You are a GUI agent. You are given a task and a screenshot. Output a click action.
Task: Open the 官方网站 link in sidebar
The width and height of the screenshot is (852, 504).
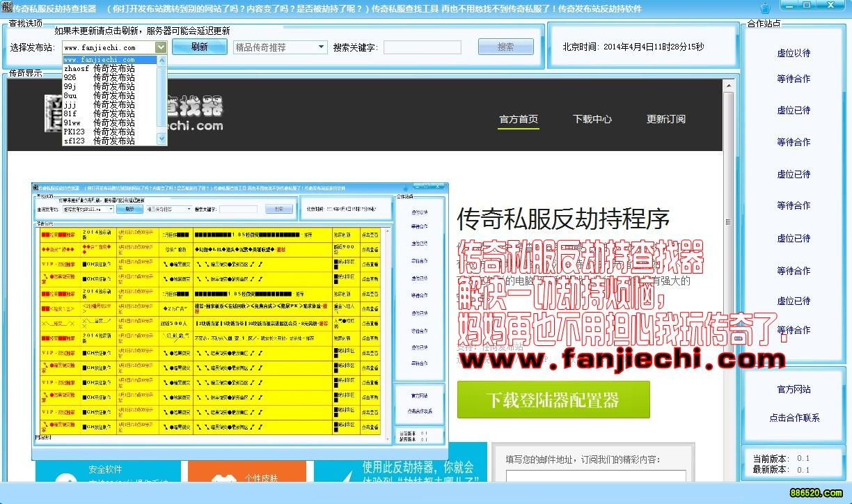click(794, 389)
